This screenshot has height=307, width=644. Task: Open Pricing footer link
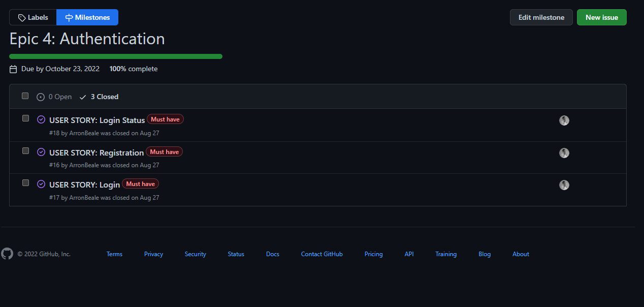tap(374, 254)
